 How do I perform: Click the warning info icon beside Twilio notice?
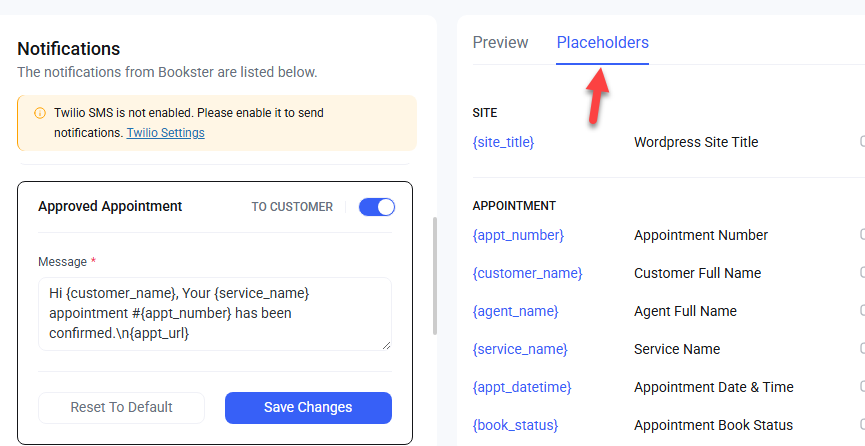pos(40,113)
